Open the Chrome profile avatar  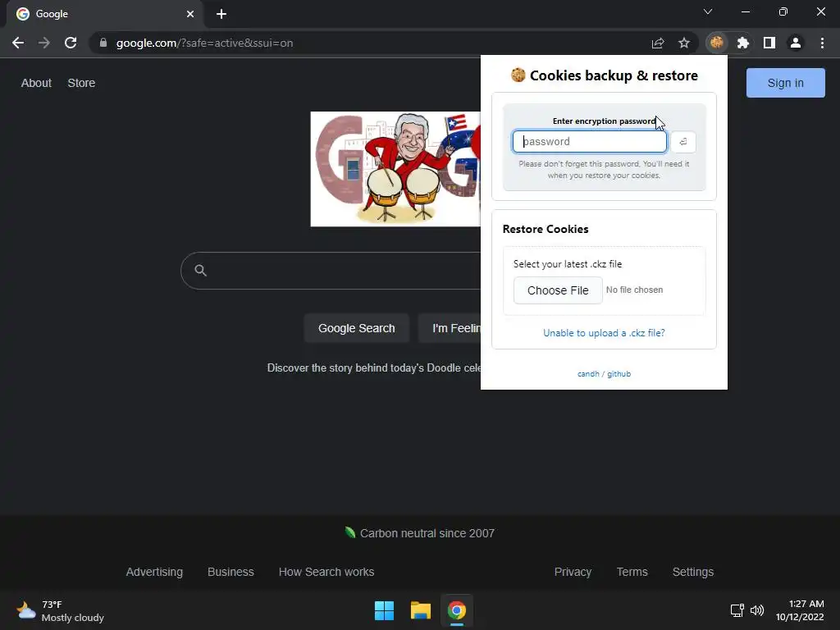796,43
